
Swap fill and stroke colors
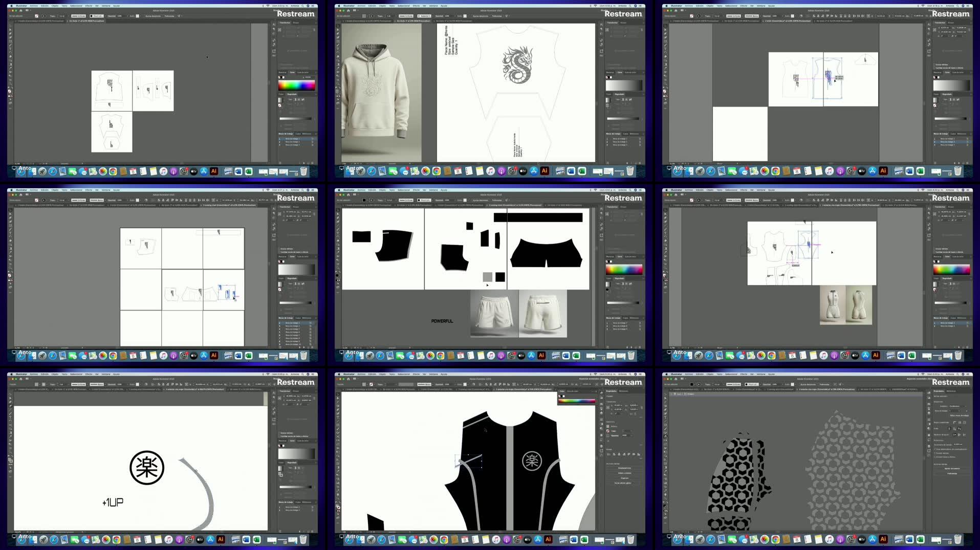[11, 90]
